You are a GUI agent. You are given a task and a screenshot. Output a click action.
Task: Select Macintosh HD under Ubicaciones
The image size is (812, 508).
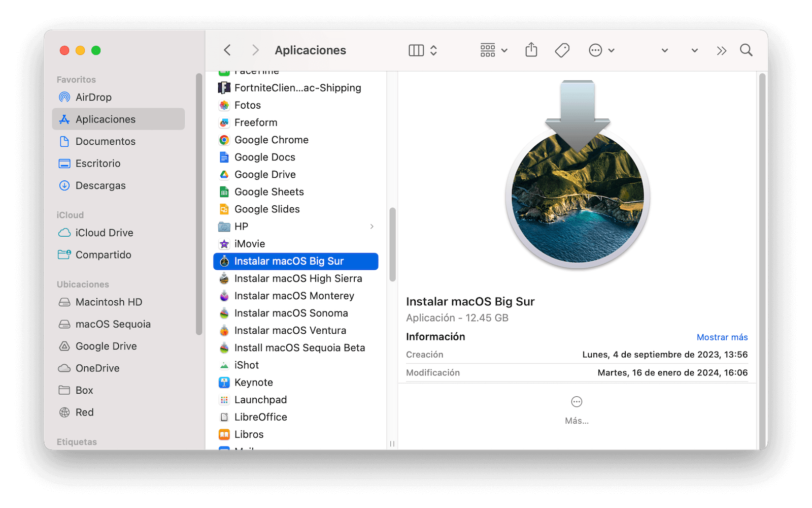[x=118, y=302]
